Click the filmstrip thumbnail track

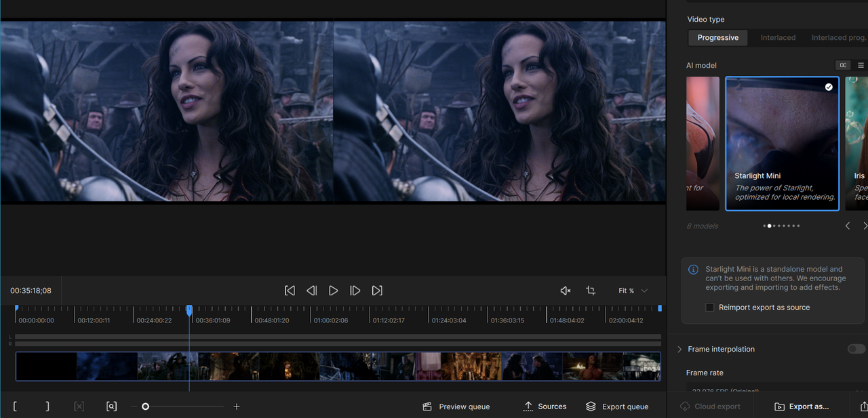point(338,366)
